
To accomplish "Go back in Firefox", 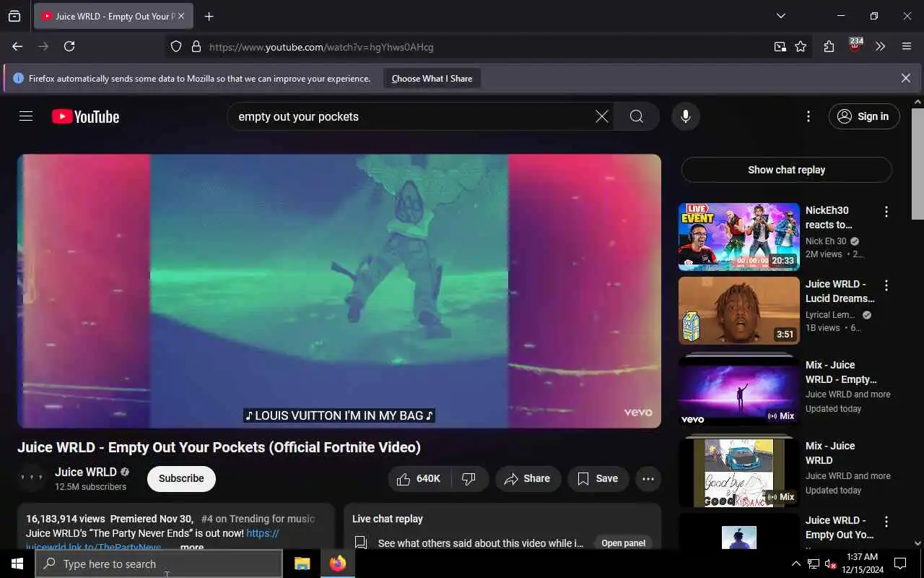I will (17, 46).
